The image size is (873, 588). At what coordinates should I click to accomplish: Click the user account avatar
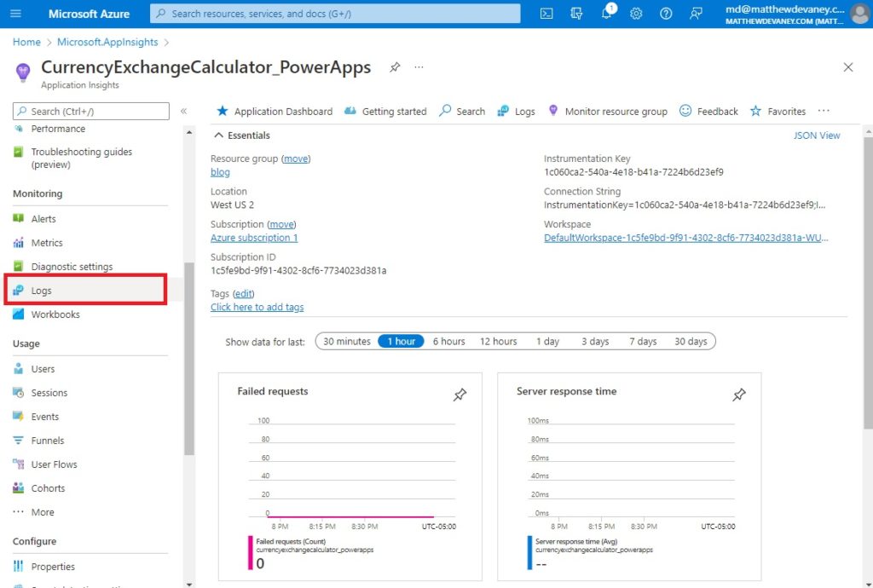pyautogui.click(x=860, y=14)
